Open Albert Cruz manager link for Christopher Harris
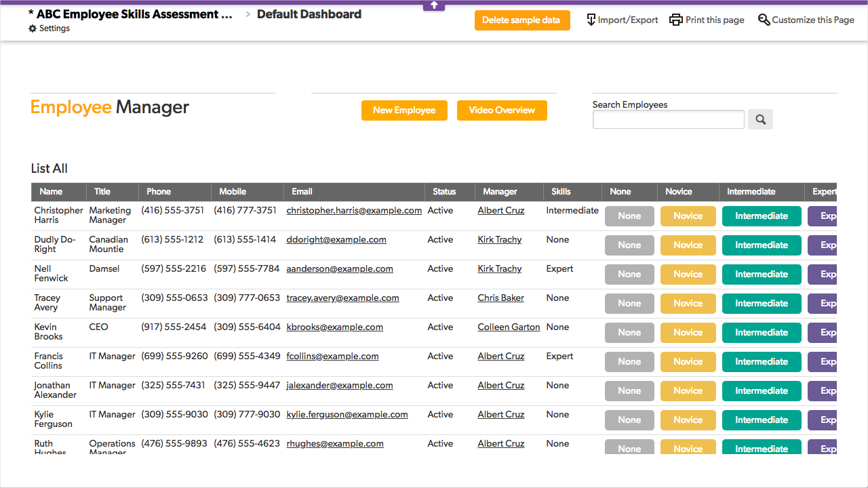Screen dimensions: 868x488 (x=500, y=211)
